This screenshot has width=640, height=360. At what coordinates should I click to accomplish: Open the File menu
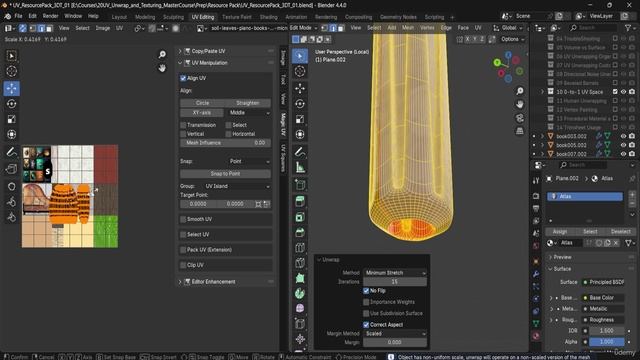pos(18,16)
